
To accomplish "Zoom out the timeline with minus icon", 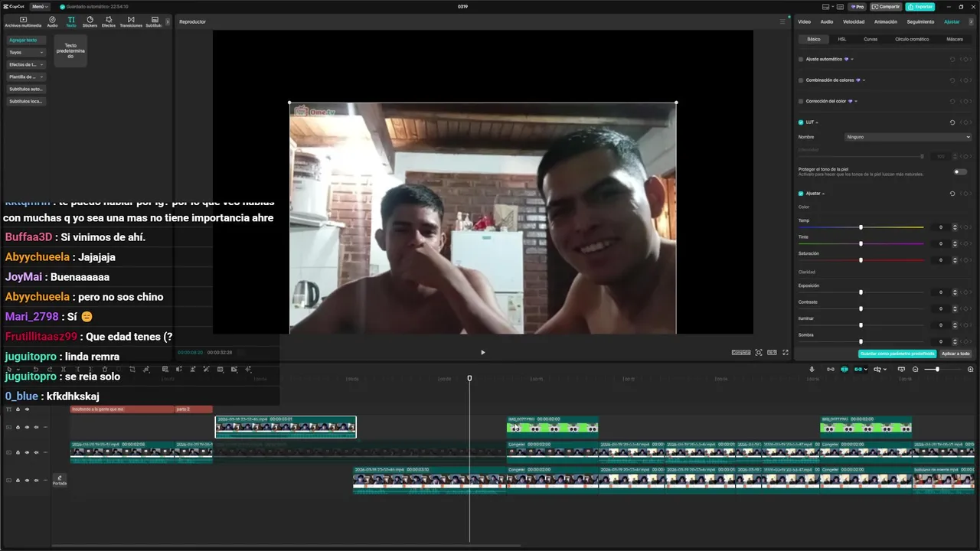I will coord(916,369).
